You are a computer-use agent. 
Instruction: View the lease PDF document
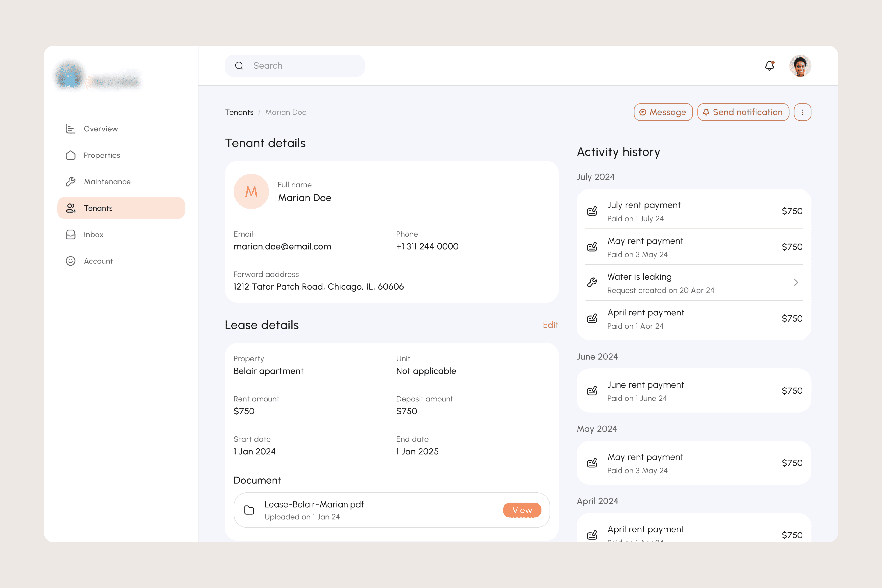point(522,510)
